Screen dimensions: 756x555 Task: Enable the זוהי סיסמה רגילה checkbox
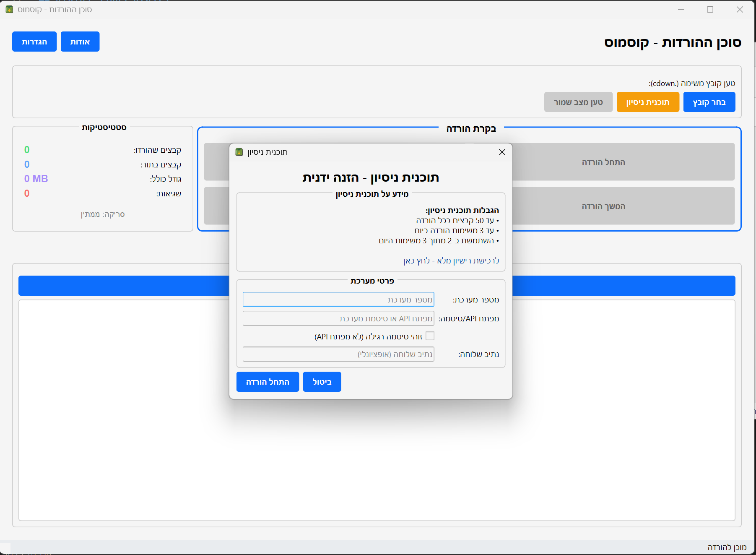click(430, 336)
